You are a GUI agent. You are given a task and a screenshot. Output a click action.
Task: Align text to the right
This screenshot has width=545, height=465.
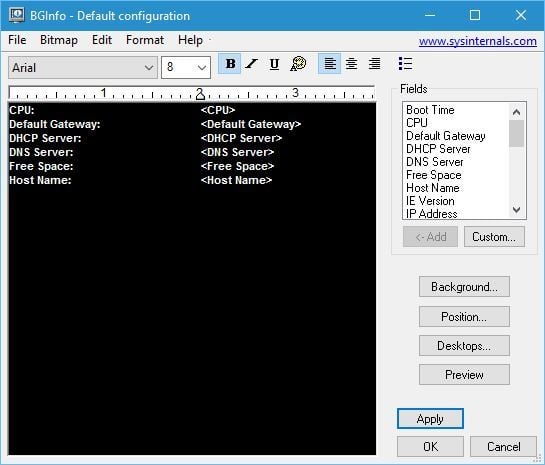click(374, 64)
